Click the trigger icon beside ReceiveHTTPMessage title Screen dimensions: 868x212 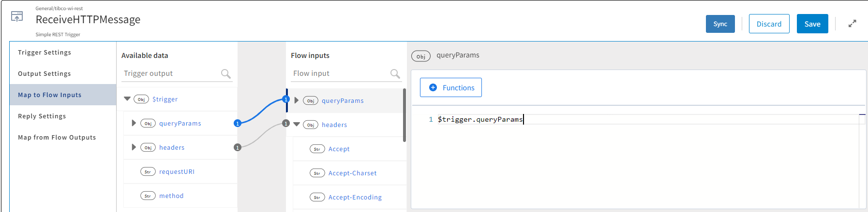point(17,17)
